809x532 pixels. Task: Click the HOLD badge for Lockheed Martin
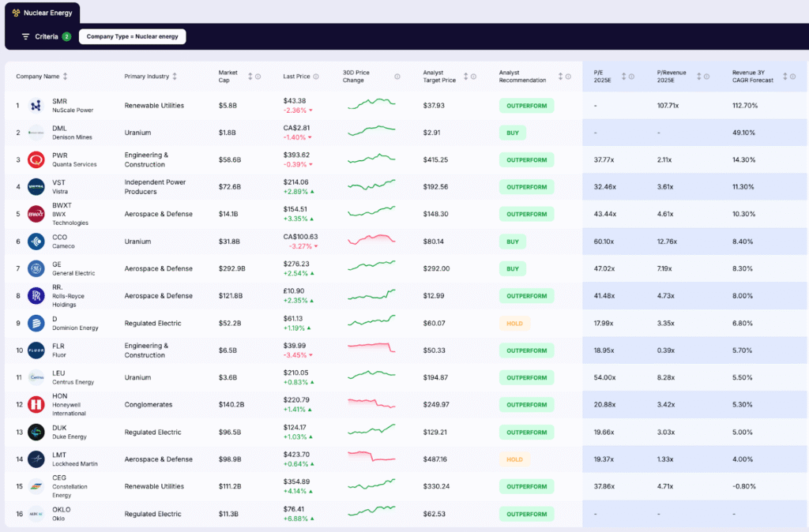(514, 459)
